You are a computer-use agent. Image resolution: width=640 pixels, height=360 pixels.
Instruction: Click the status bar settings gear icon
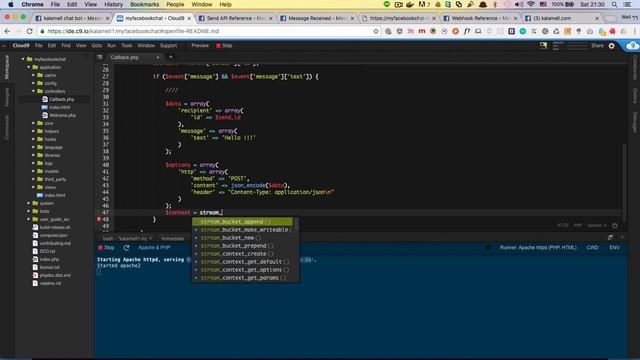[x=615, y=225]
